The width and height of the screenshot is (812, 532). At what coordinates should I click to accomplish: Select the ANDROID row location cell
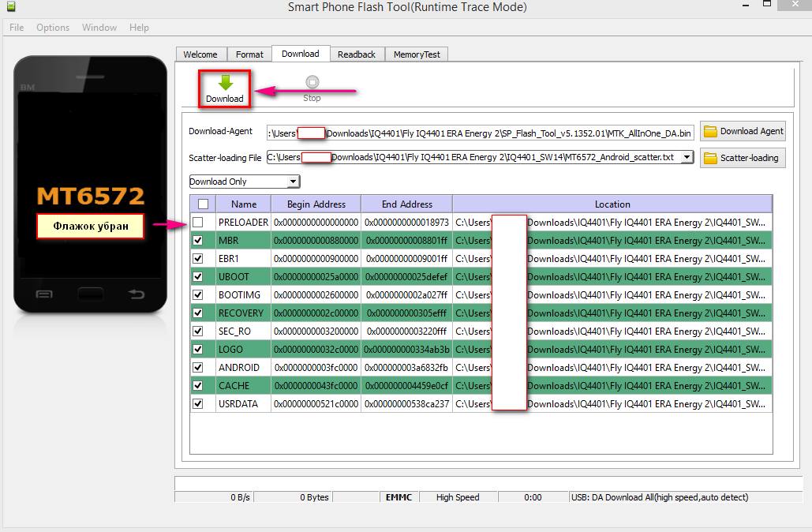point(612,368)
